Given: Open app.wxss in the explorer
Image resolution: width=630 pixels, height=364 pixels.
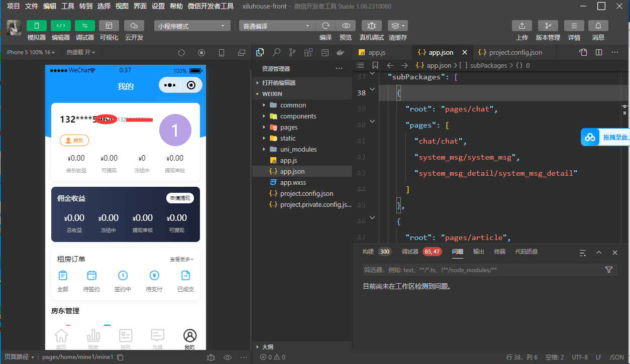Looking at the screenshot, I should pos(302,182).
